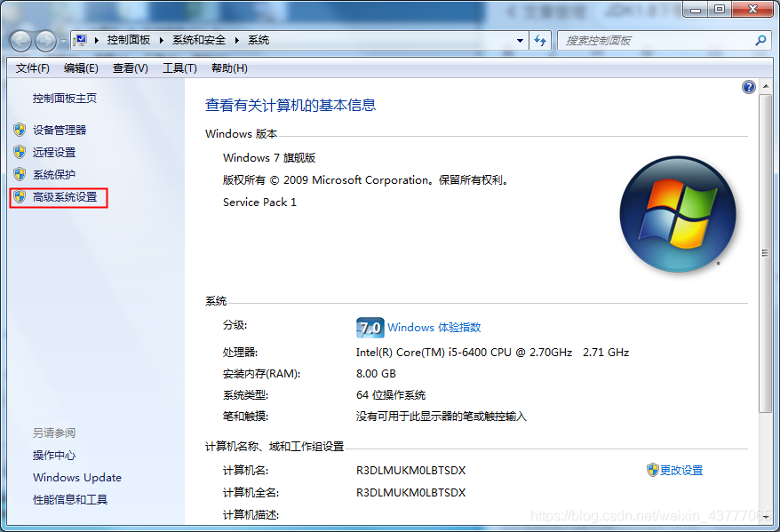Select computer name value beside 计算机全名:
The height and width of the screenshot is (532, 780).
pos(411,493)
